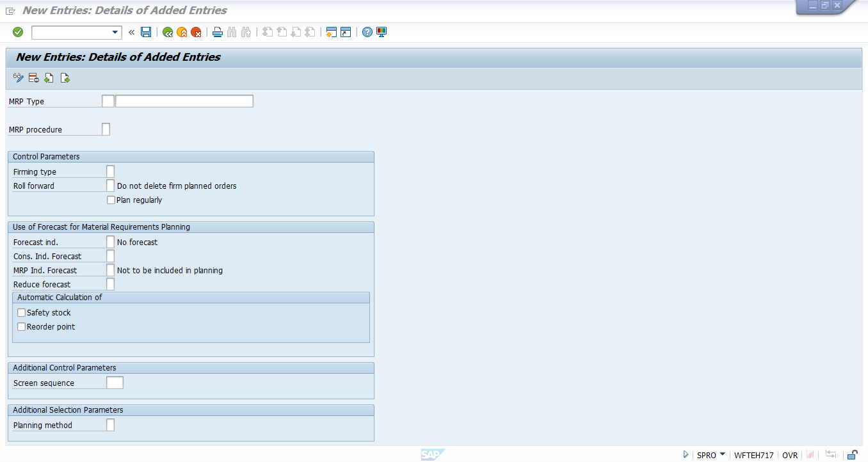
Task: Expand the status bar triangle arrow
Action: tap(686, 454)
